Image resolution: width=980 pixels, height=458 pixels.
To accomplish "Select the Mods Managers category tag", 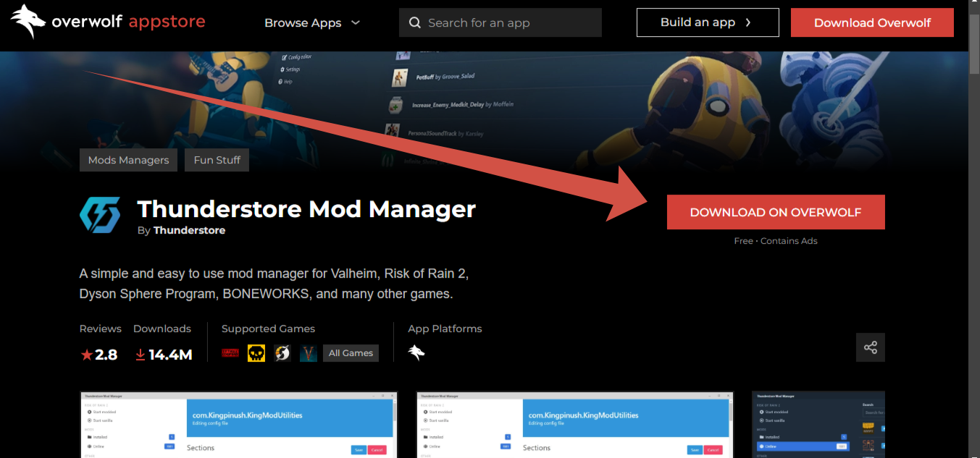I will (x=128, y=160).
